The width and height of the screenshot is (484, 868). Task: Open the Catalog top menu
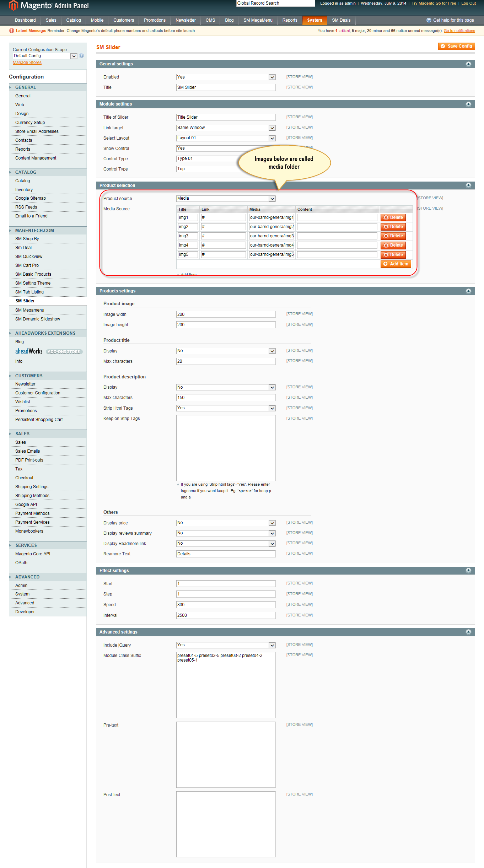pyautogui.click(x=74, y=20)
